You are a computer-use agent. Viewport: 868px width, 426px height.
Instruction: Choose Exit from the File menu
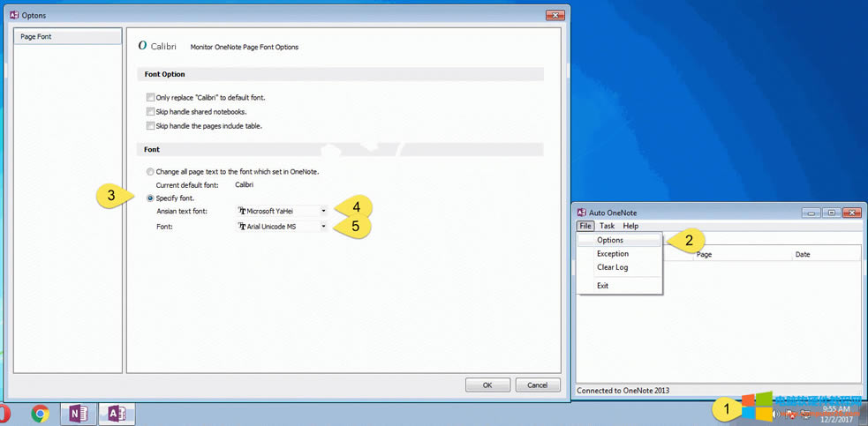tap(620, 286)
